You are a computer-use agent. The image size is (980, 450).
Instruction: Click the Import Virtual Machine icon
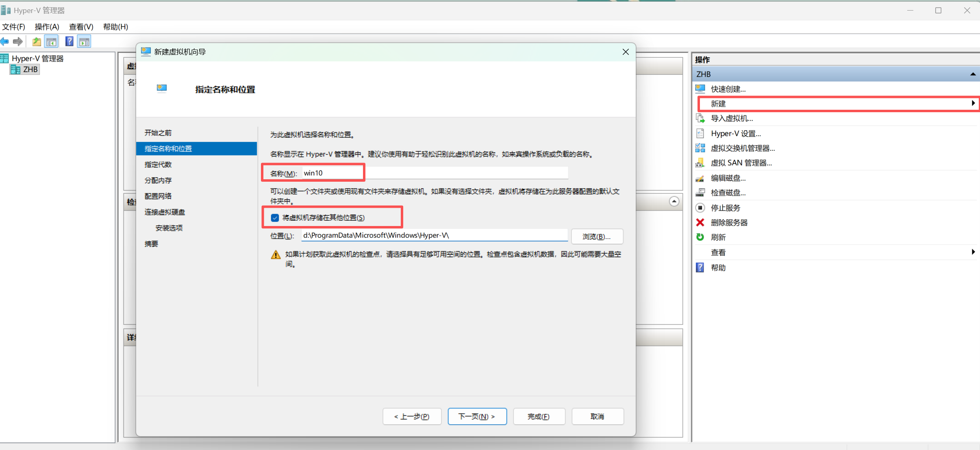pyautogui.click(x=700, y=118)
